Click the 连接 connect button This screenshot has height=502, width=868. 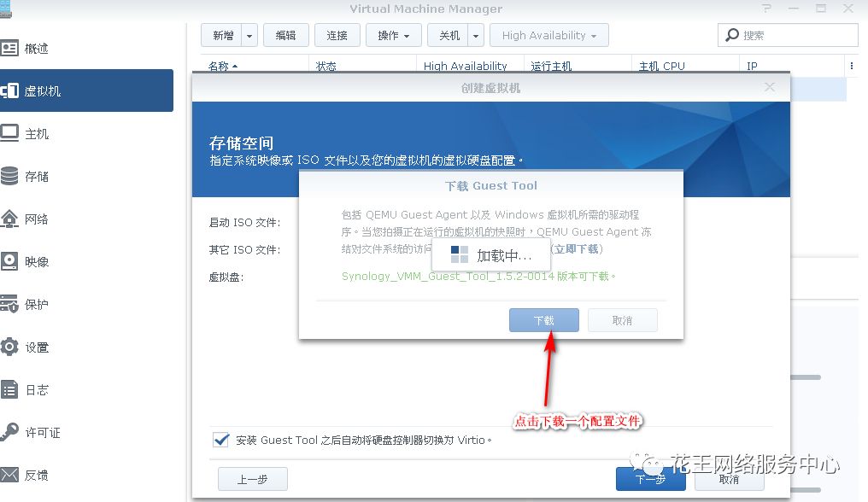pos(337,35)
